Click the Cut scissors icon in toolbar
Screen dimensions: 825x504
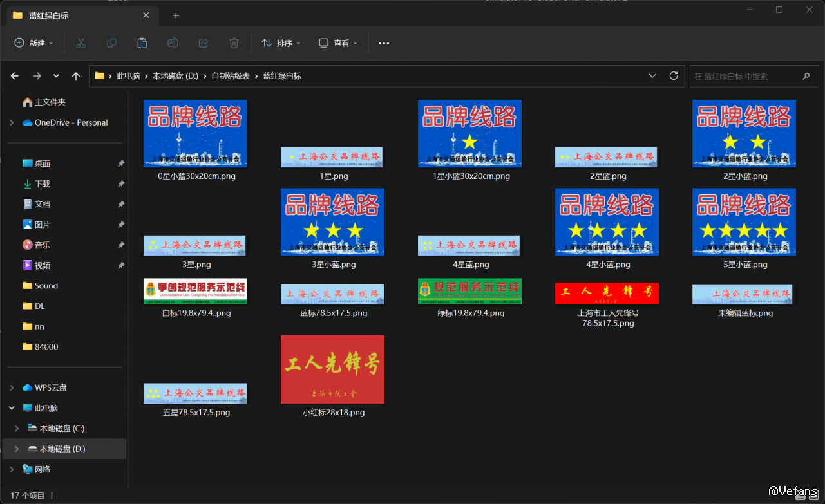pos(81,43)
